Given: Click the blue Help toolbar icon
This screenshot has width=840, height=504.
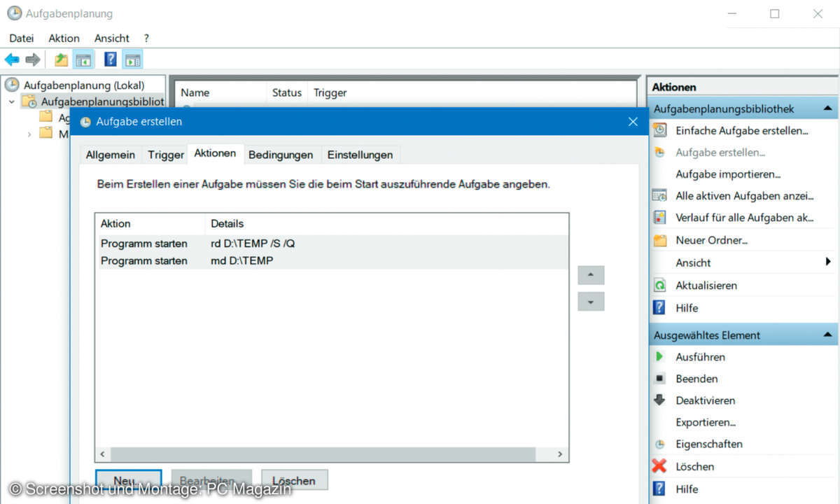Looking at the screenshot, I should tap(110, 59).
